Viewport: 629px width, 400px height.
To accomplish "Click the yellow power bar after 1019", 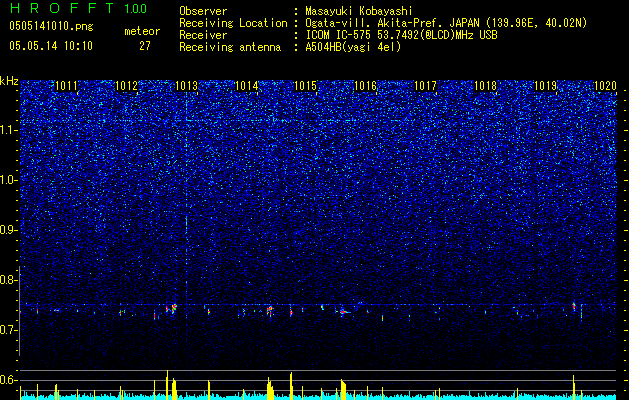I will pos(574,387).
